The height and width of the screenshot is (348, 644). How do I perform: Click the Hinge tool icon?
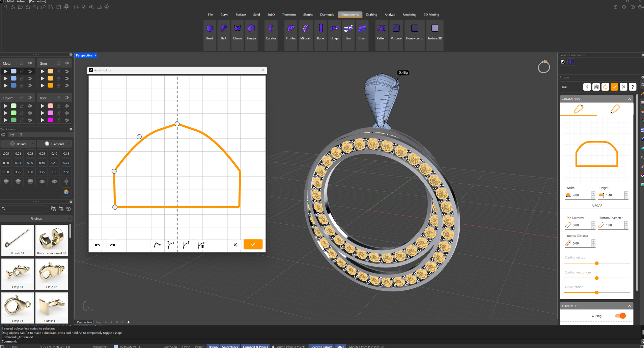334,29
